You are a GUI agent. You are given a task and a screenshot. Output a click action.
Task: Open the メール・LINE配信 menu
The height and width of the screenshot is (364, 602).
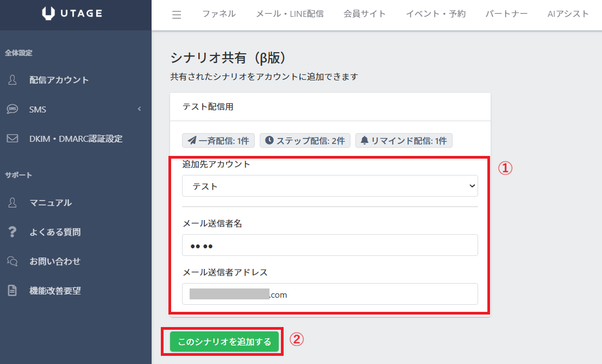pos(290,14)
